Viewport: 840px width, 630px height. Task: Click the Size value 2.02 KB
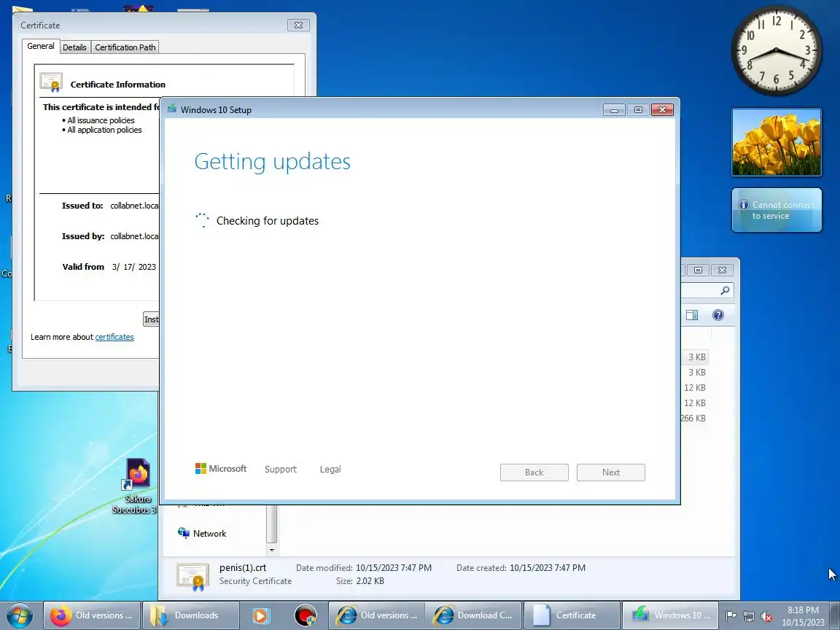coord(370,580)
